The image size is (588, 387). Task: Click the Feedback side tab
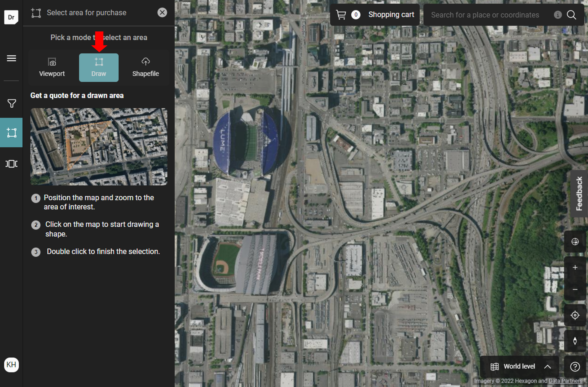point(579,193)
